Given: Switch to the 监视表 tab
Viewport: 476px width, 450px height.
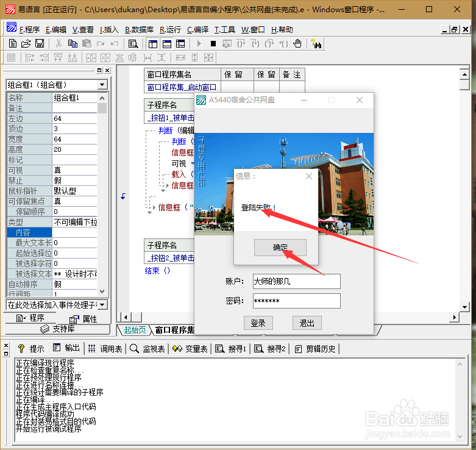Looking at the screenshot, I should (x=147, y=349).
